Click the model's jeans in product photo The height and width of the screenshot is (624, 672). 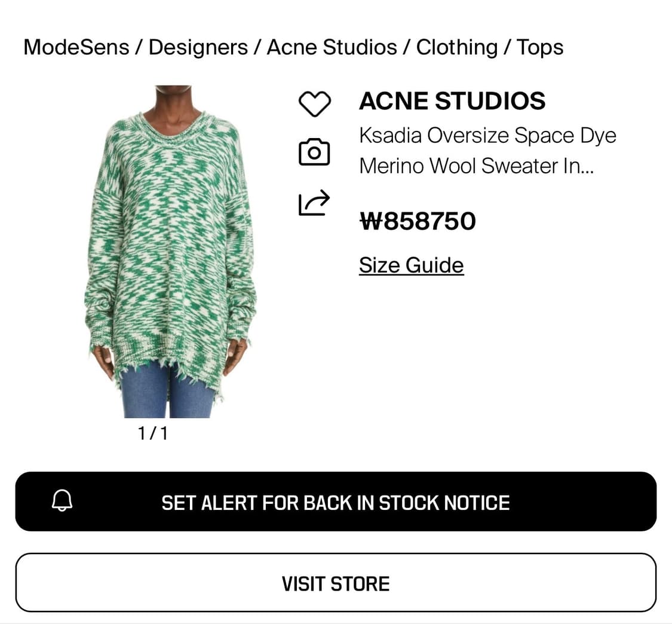click(168, 393)
